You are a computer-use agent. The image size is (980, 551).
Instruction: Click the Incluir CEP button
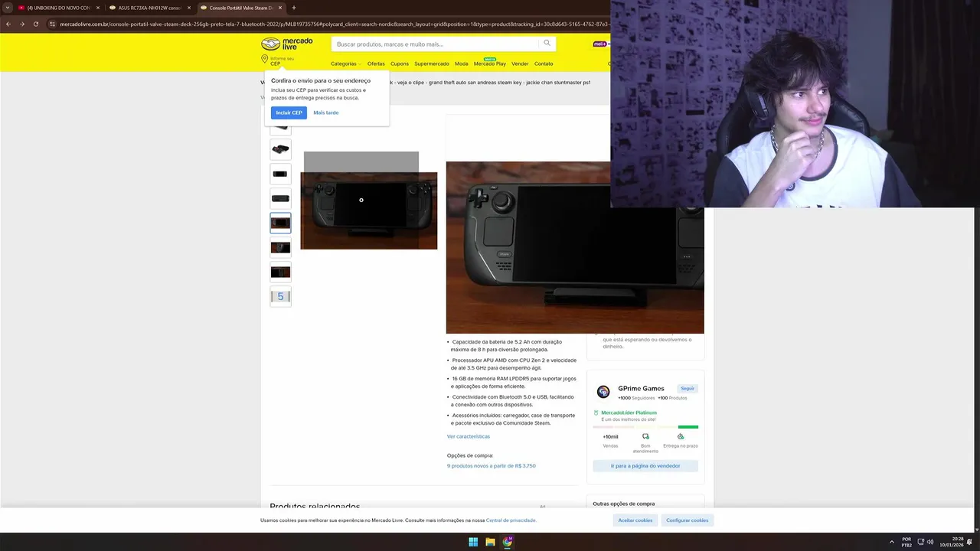click(x=289, y=112)
